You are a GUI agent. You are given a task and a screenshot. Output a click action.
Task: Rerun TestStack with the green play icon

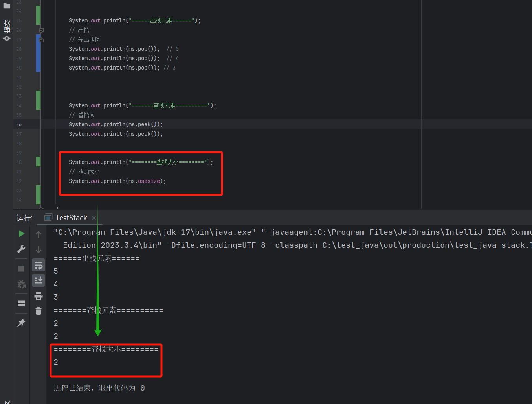coord(22,234)
